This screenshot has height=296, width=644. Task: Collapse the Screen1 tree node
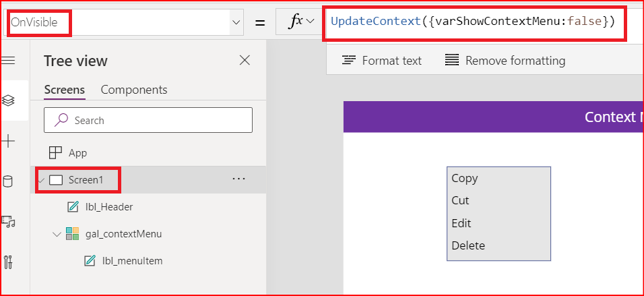tap(42, 180)
